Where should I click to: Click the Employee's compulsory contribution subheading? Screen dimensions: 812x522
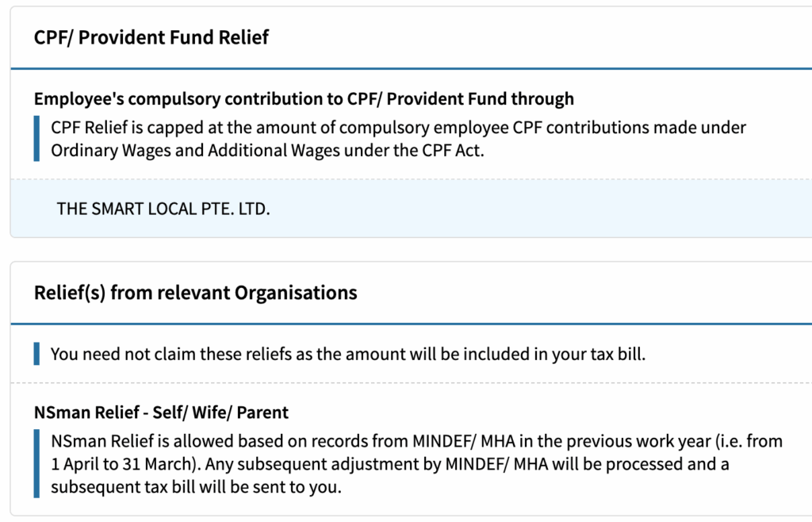coord(304,98)
